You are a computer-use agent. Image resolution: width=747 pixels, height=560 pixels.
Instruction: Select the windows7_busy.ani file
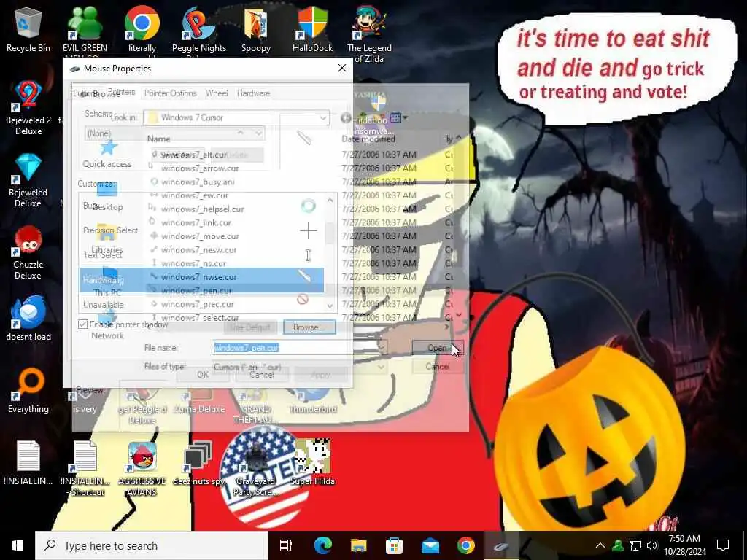[x=198, y=182]
